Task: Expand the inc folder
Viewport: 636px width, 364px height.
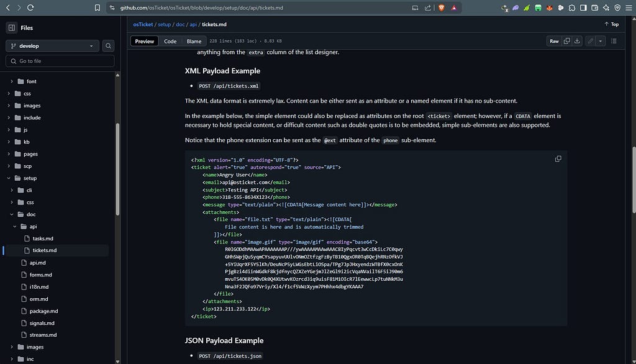Action: tap(11, 359)
